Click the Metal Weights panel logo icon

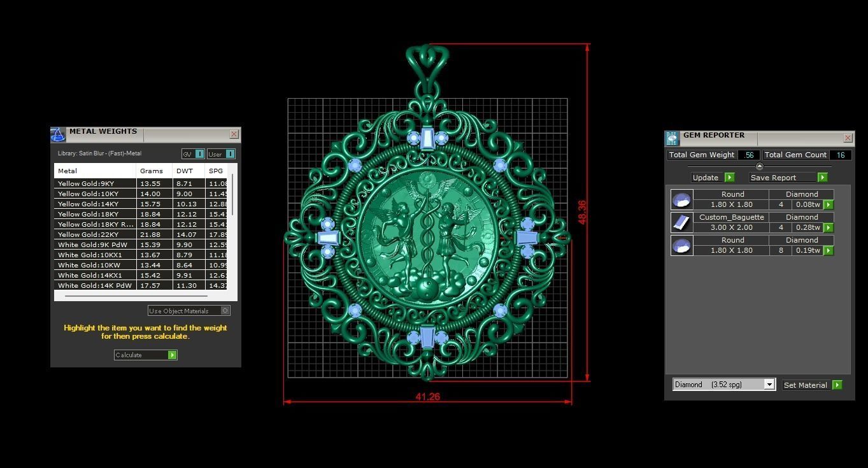tap(58, 134)
